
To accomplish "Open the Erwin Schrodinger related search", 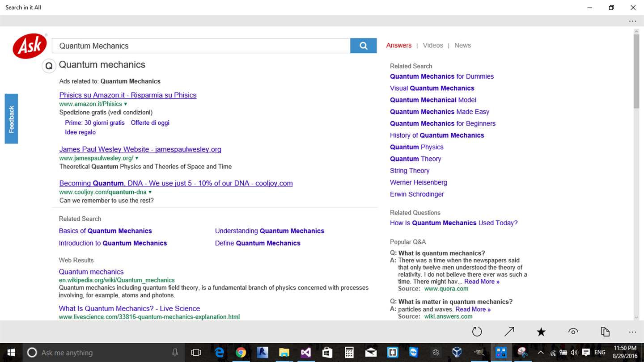I will tap(417, 194).
